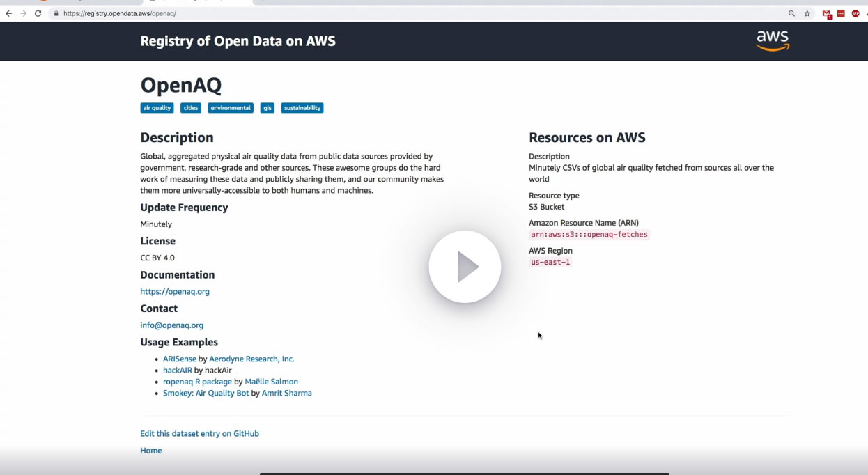Viewport: 868px width, 475px height.
Task: Click the 'Minutely' update frequency value
Action: 156,224
